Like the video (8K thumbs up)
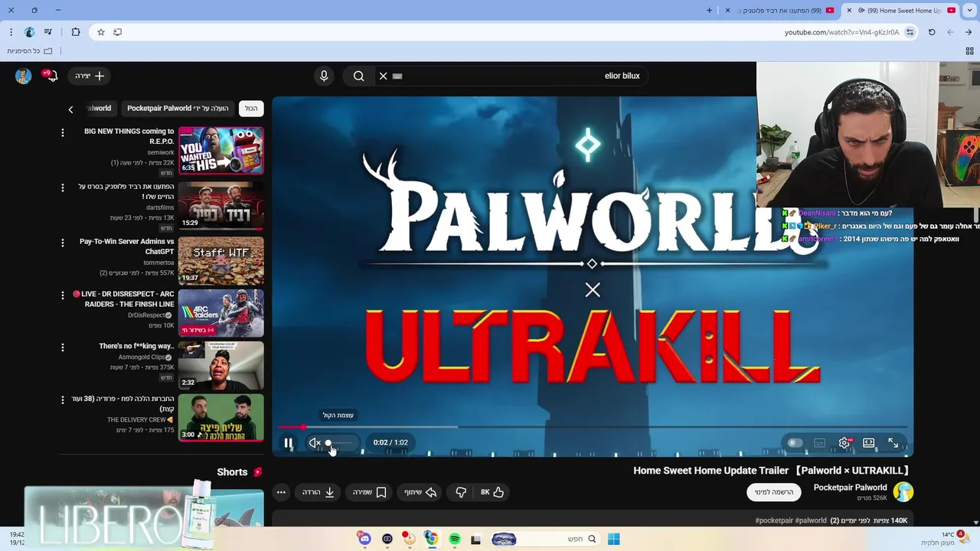The width and height of the screenshot is (980, 551). pos(492,492)
